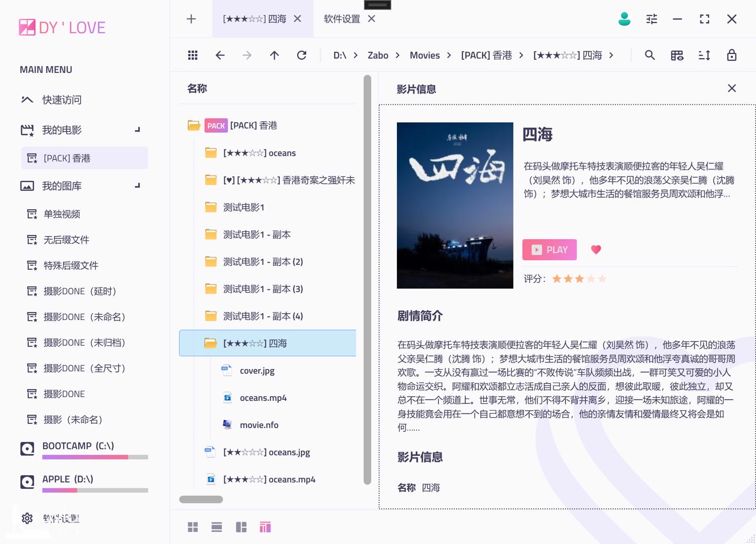The image size is (756, 544).
Task: Open the 单独视频 library
Action: [x=61, y=214]
